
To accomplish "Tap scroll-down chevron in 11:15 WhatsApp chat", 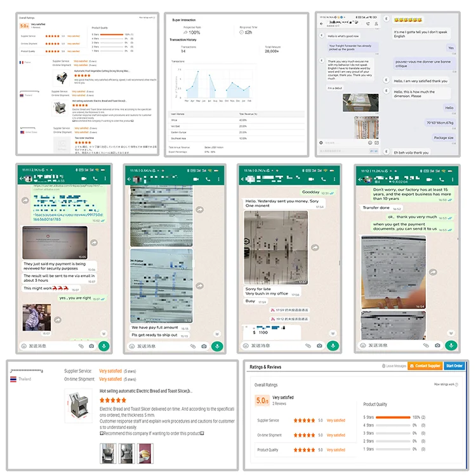I will pyautogui.click(x=217, y=334).
